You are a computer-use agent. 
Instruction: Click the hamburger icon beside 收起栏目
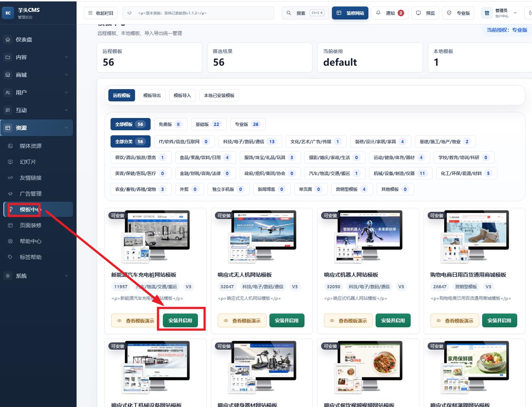(x=90, y=13)
